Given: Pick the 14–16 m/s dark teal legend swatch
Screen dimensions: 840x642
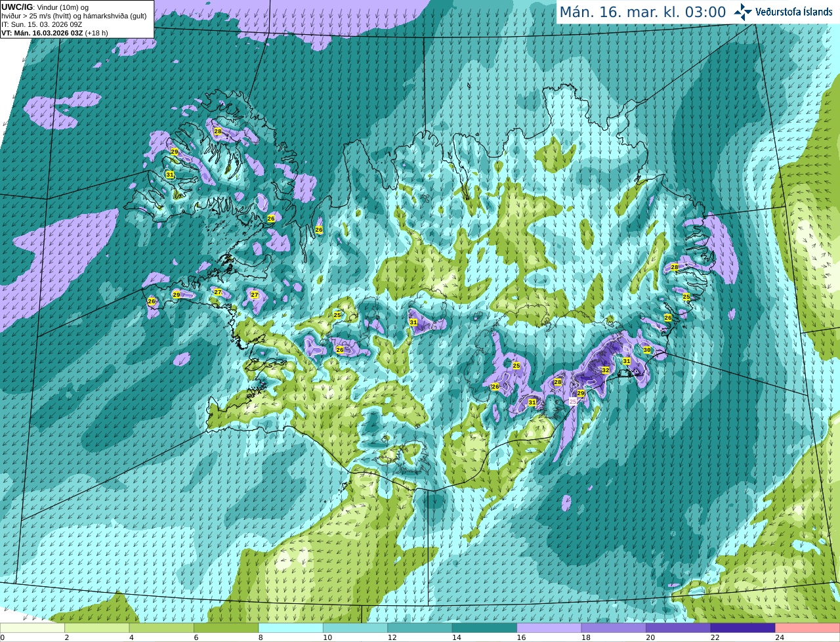Looking at the screenshot, I should [x=485, y=628].
